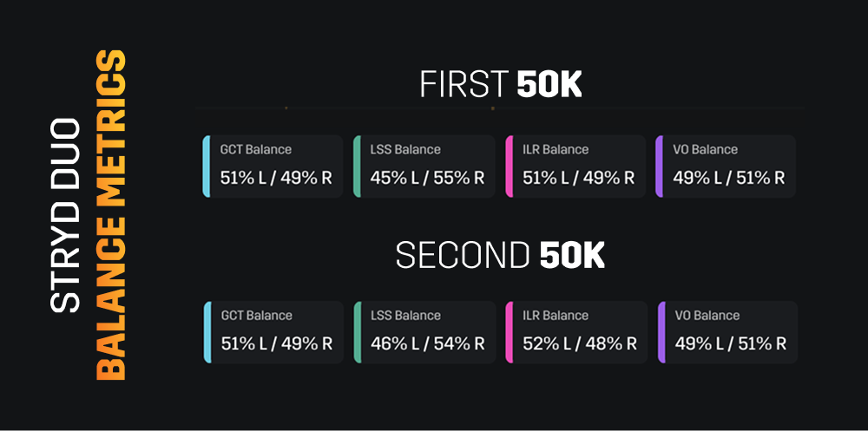The width and height of the screenshot is (868, 431).
Task: Select the GCT Balance card under First 50K
Action: coord(273,166)
